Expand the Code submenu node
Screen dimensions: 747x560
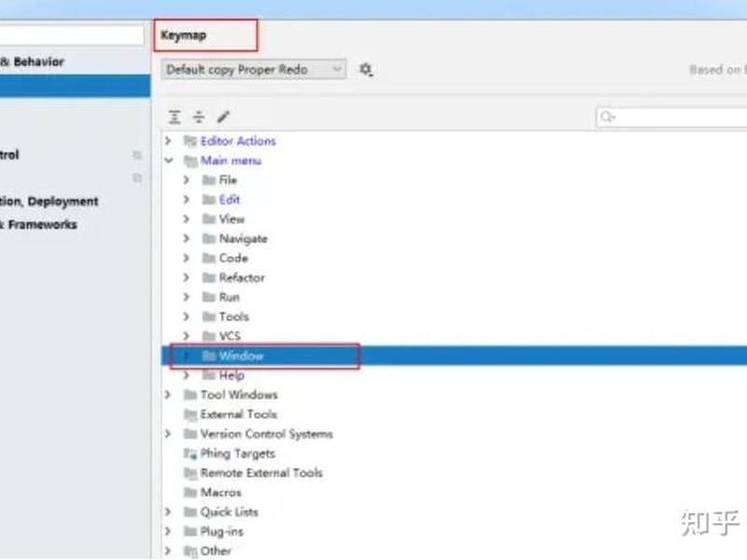click(186, 259)
